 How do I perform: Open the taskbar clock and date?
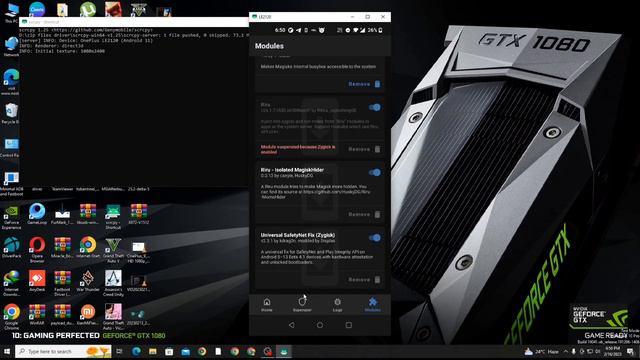pos(612,351)
